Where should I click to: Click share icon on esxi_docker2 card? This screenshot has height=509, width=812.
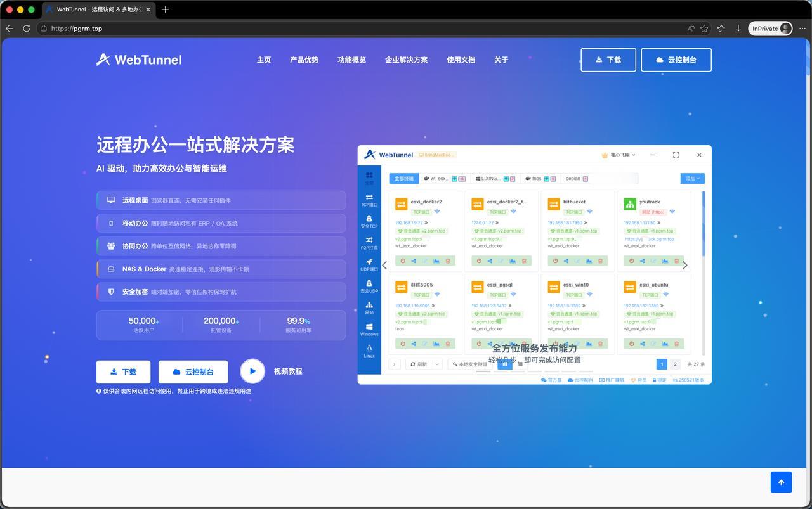[414, 261]
